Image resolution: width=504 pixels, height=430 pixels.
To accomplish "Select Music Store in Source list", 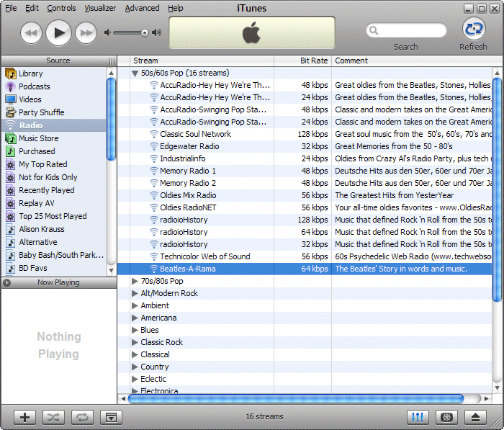I will (39, 138).
